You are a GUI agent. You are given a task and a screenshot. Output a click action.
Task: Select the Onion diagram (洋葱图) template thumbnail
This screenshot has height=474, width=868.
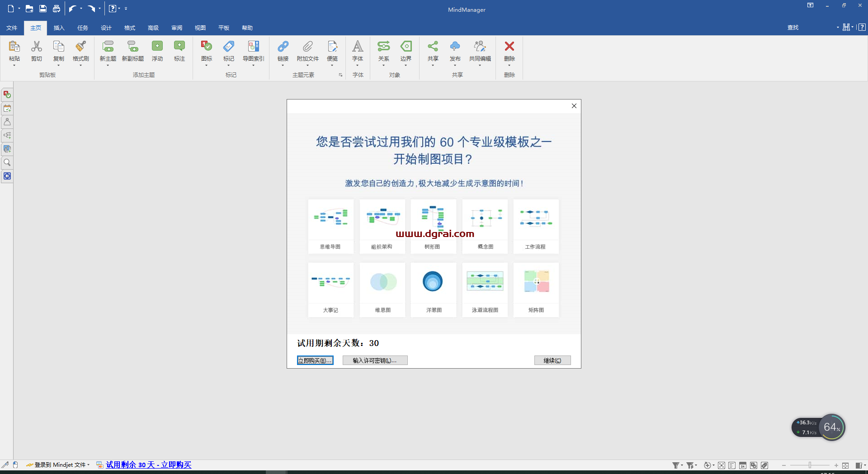[434, 289]
